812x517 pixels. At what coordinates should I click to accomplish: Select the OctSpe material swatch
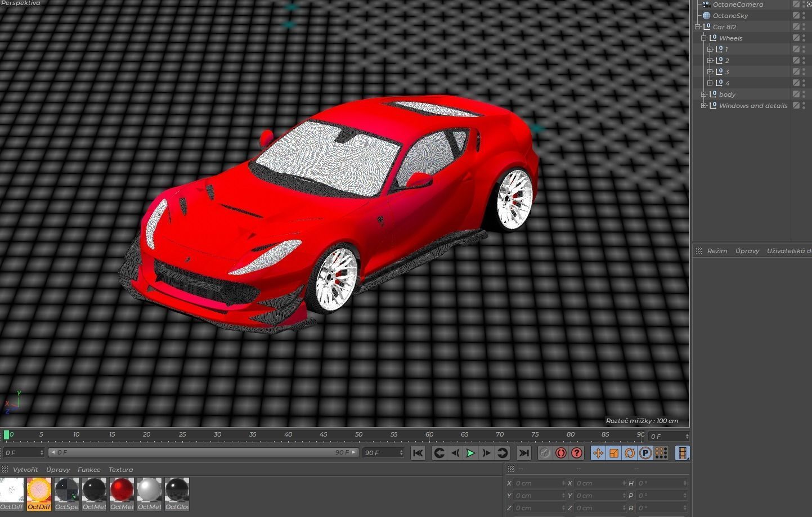point(66,494)
